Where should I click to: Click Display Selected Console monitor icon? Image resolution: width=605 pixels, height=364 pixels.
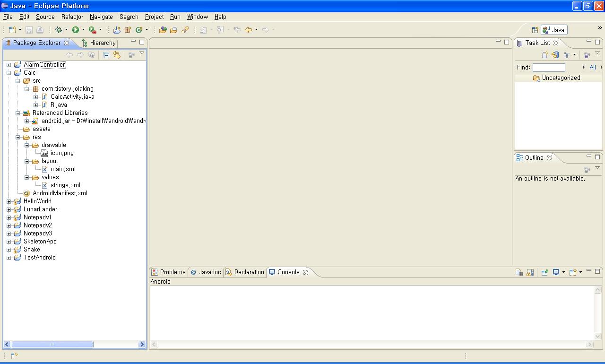click(x=556, y=272)
